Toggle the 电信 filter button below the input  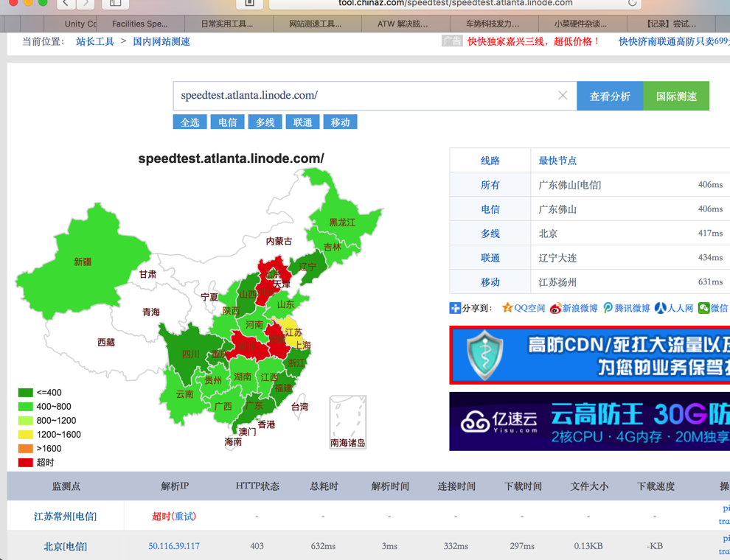[228, 122]
